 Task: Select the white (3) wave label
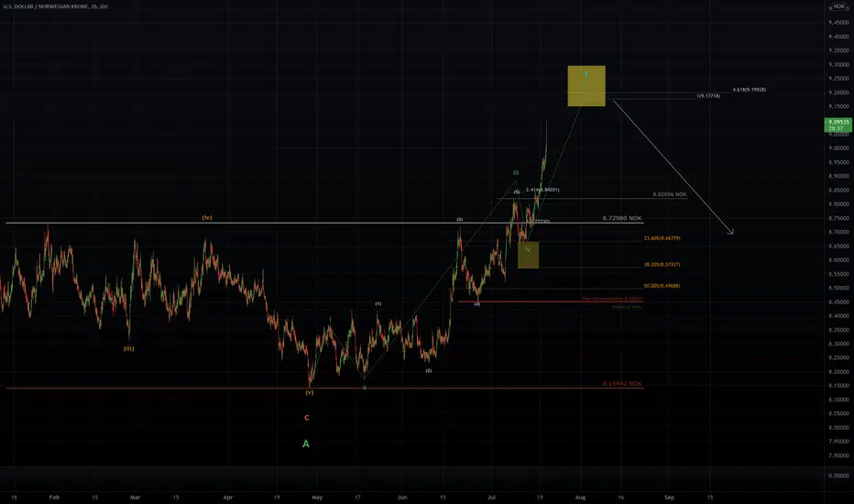(x=460, y=220)
